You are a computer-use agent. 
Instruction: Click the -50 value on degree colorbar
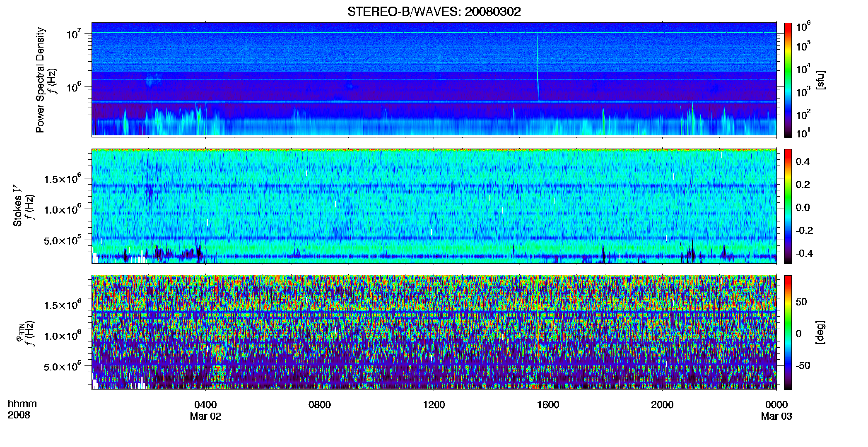click(x=803, y=365)
